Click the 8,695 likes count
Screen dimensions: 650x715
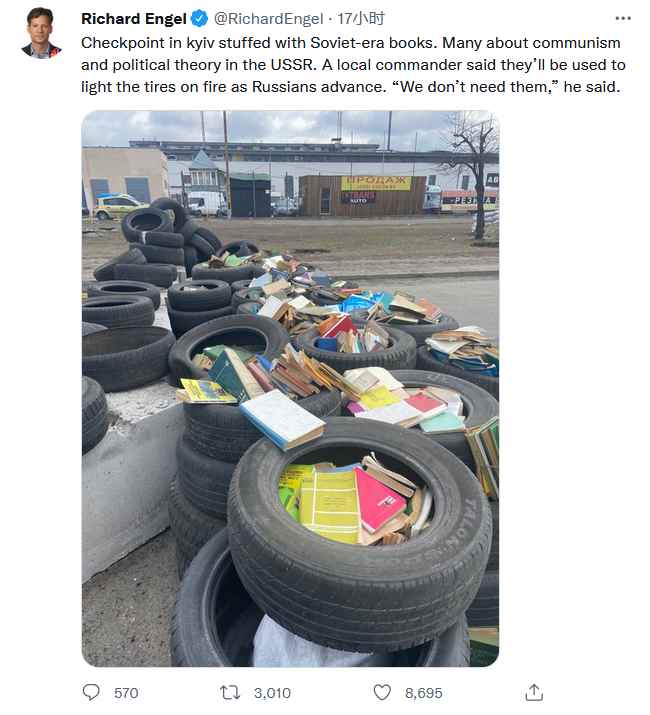(424, 693)
